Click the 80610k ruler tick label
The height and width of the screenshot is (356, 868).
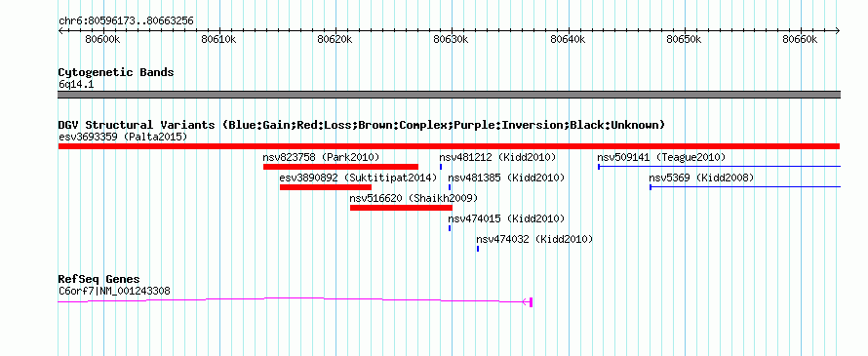219,39
